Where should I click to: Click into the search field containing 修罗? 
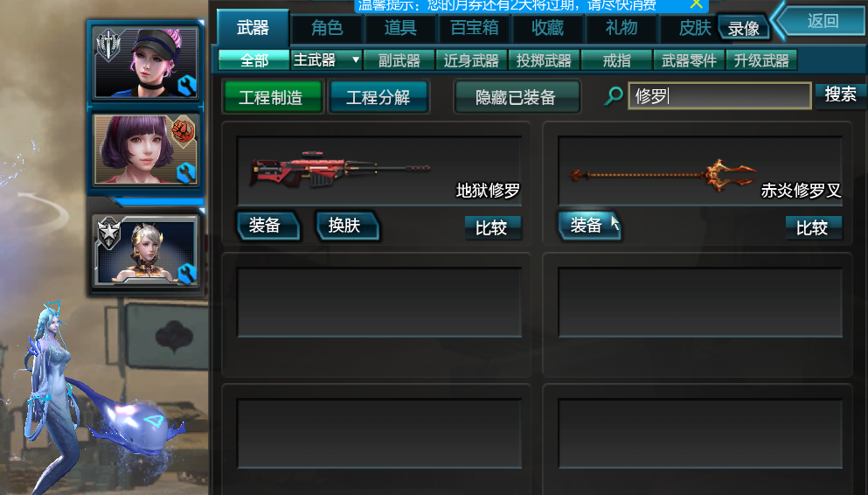[719, 96]
